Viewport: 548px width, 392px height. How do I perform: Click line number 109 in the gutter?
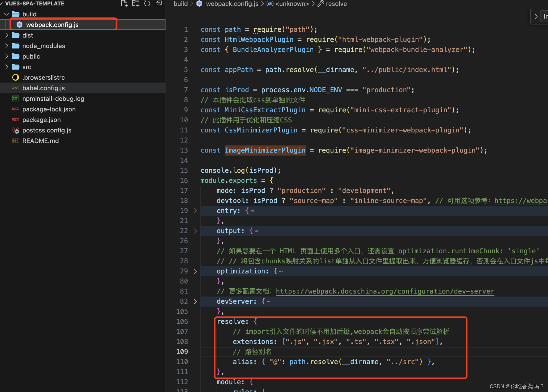point(182,352)
